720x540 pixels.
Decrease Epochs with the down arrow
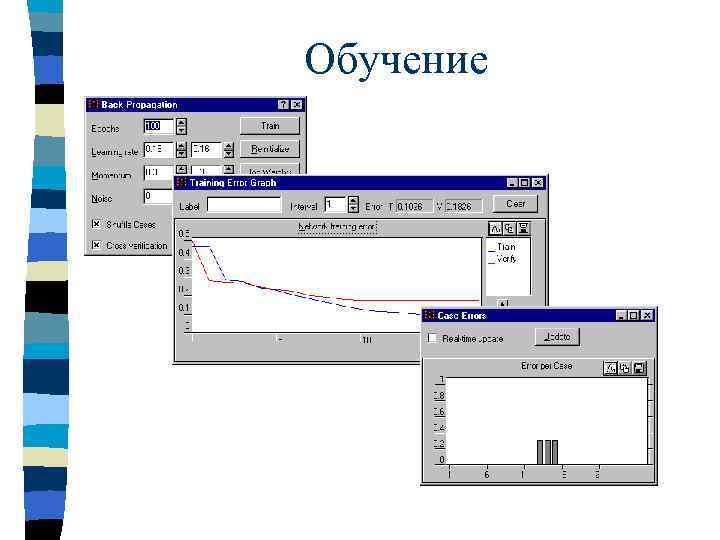point(181,130)
